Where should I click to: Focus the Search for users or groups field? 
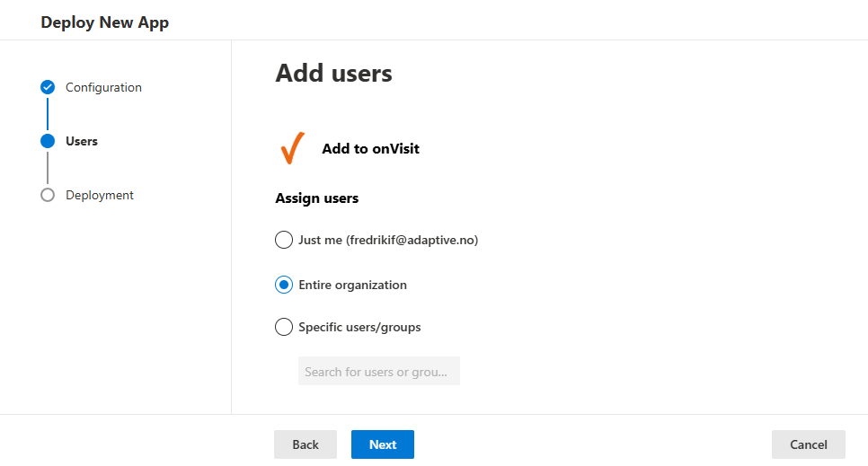[379, 371]
